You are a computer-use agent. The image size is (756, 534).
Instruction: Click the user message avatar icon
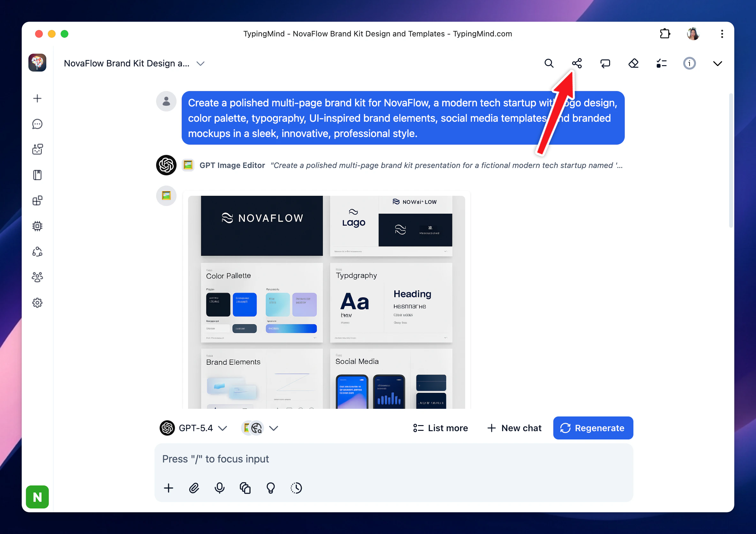(166, 101)
